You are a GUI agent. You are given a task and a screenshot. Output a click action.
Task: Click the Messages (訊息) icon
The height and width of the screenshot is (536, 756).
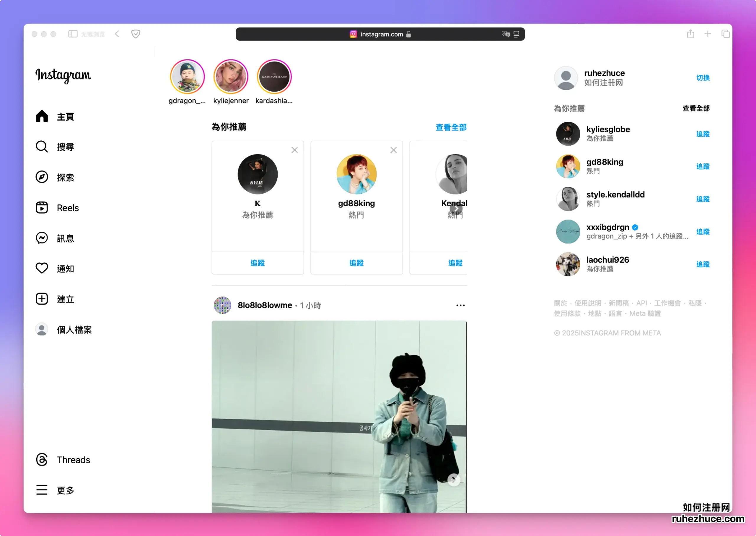(42, 238)
